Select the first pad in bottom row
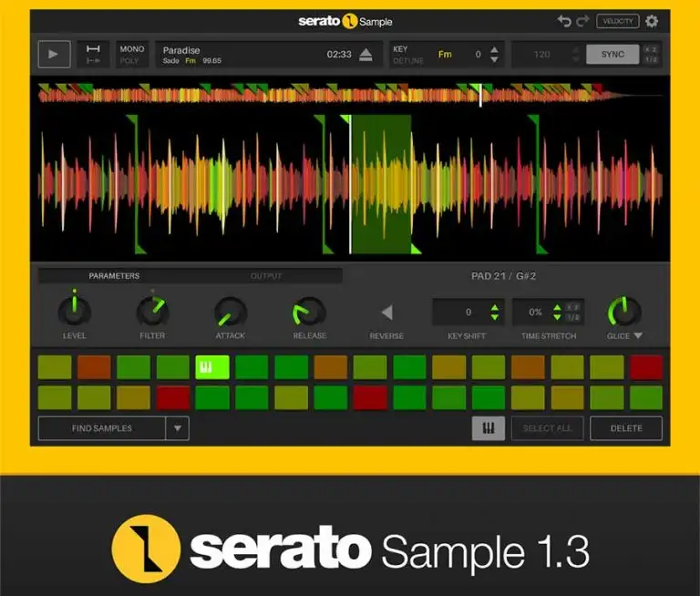700x596 pixels. tap(55, 397)
